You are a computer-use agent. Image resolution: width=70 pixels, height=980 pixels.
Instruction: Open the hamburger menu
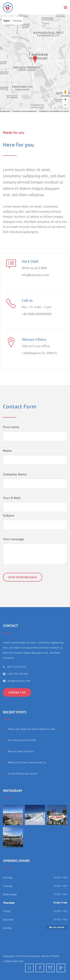[65, 7]
